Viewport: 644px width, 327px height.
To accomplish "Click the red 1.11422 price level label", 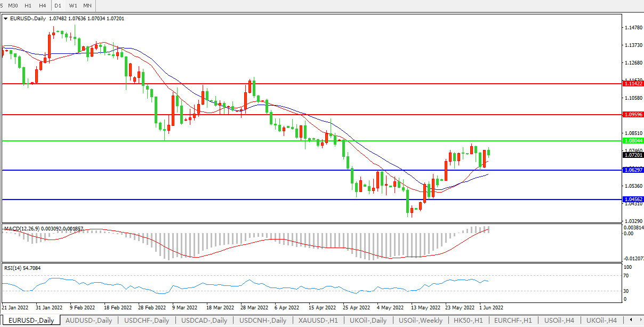I will [633, 84].
